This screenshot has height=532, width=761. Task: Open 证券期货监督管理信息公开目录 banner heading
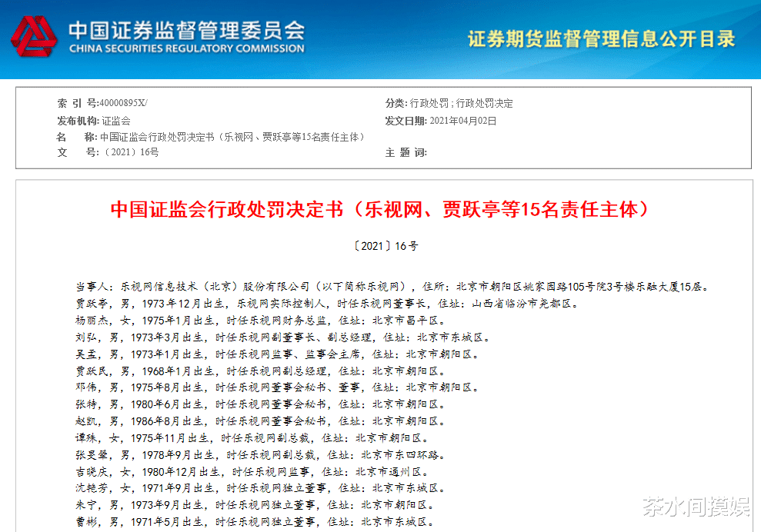tap(601, 38)
